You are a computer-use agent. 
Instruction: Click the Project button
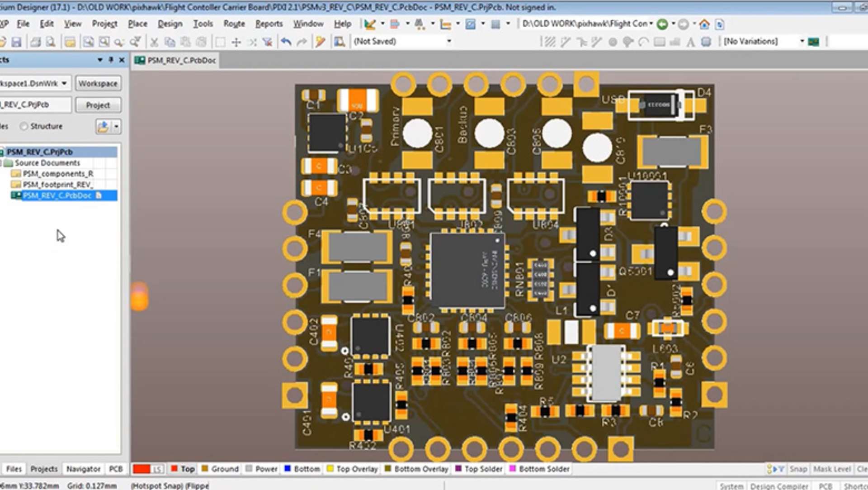point(98,105)
